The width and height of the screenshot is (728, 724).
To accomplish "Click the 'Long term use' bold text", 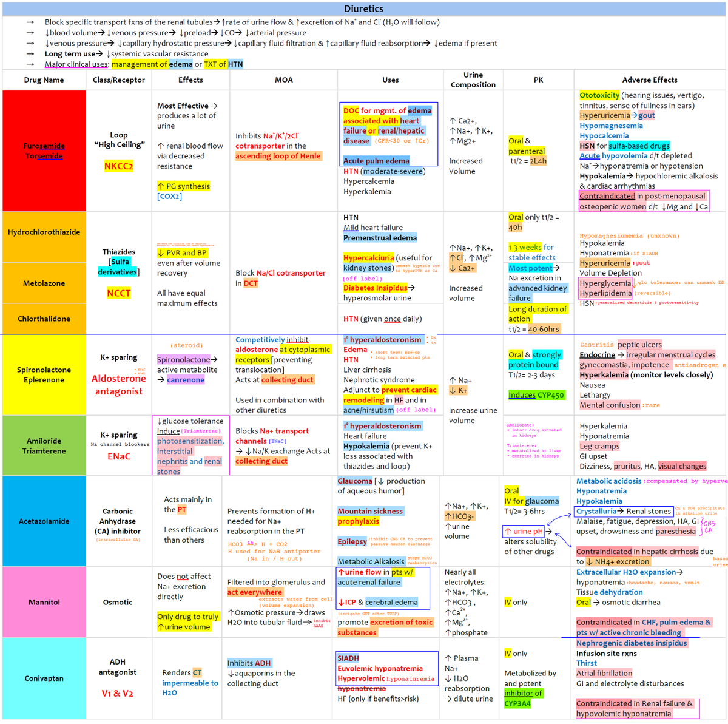I will pos(70,53).
